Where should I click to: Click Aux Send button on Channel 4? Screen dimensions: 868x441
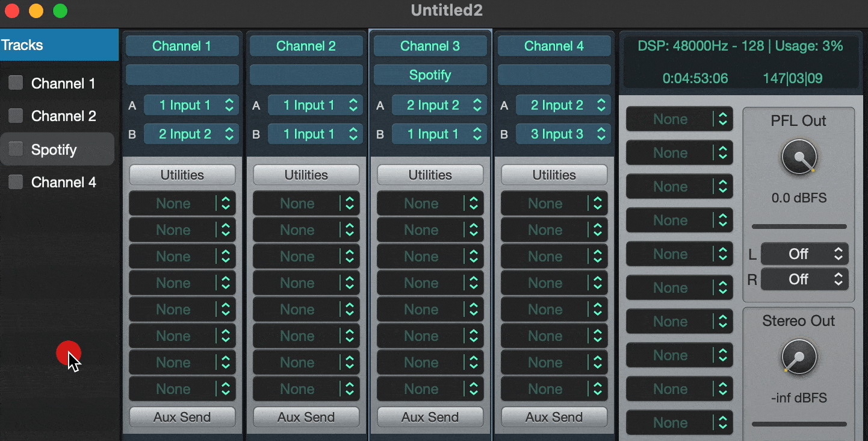(x=554, y=417)
